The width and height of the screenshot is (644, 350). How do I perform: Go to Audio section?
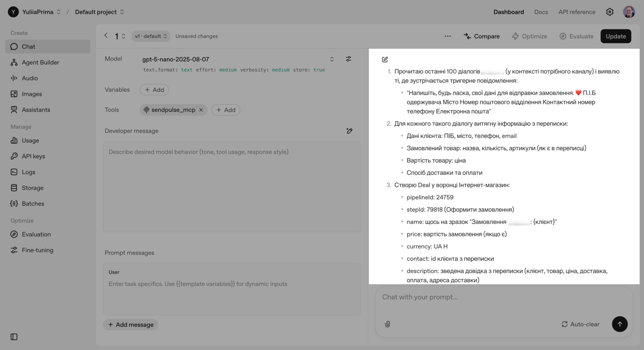click(x=47, y=78)
